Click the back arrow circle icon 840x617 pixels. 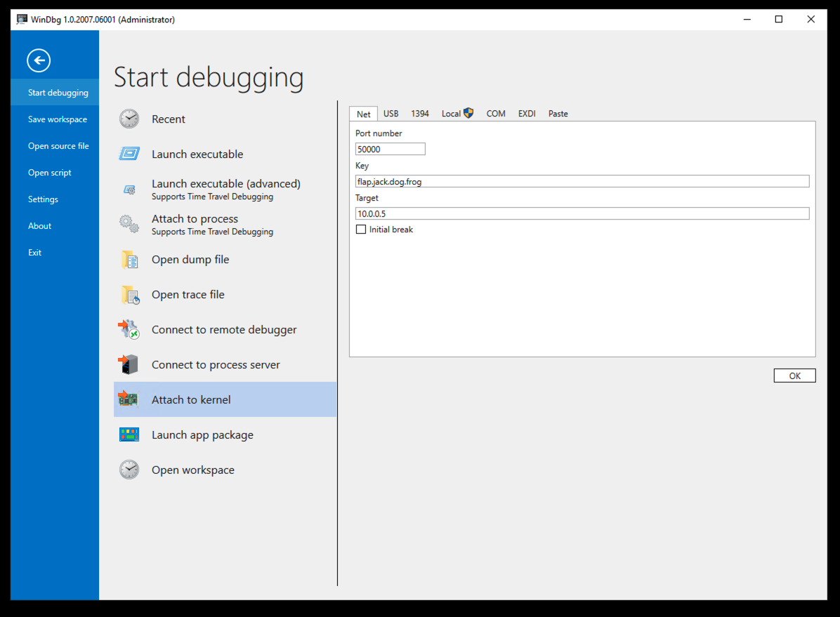coord(39,60)
